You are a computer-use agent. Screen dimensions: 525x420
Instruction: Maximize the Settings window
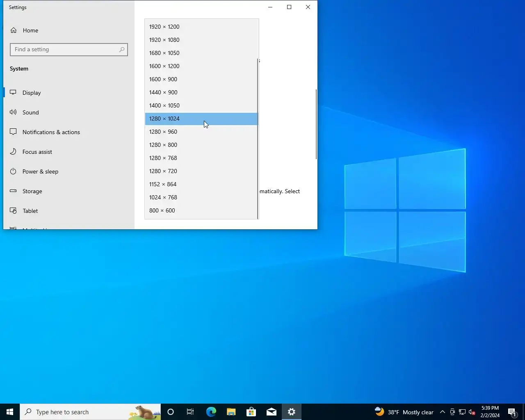(x=289, y=7)
